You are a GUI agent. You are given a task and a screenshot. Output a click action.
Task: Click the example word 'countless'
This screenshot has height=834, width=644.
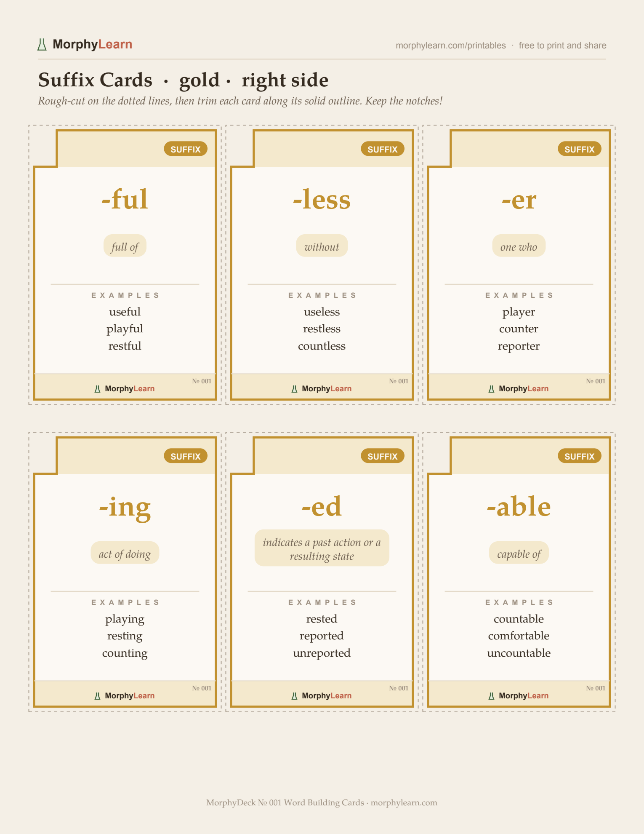(x=322, y=346)
